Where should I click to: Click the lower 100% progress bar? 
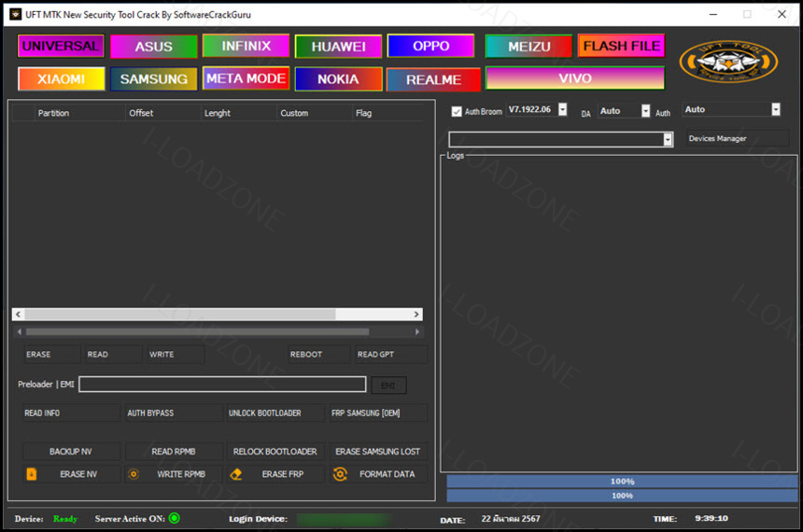[x=622, y=496]
